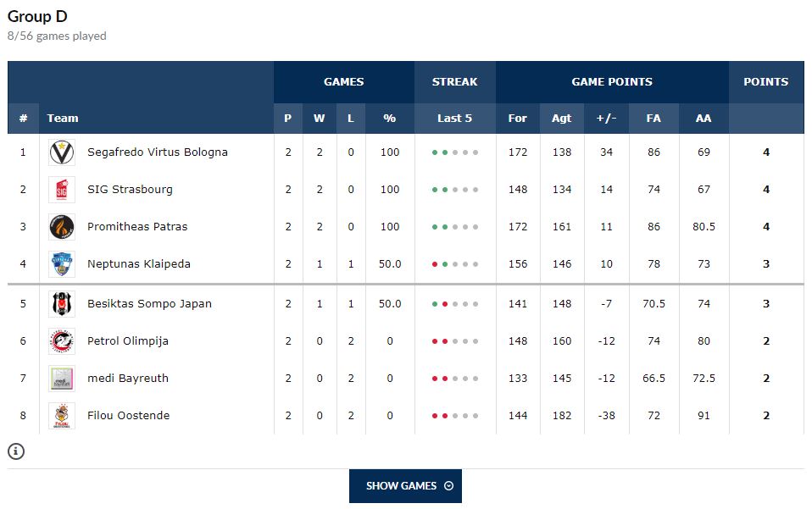Click the FA column header
This screenshot has width=812, height=509.
click(653, 119)
